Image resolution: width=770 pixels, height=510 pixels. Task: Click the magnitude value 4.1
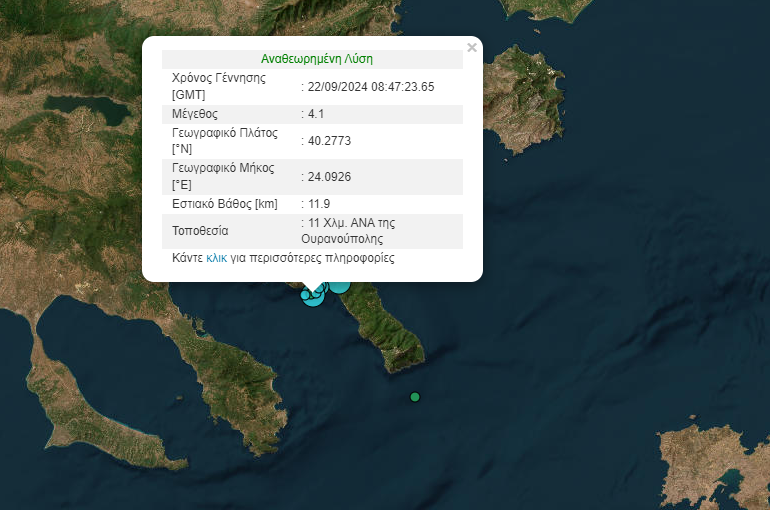coord(317,114)
